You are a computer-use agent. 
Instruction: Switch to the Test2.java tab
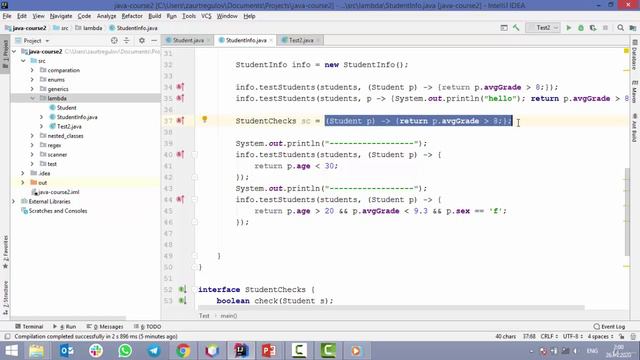(x=301, y=40)
